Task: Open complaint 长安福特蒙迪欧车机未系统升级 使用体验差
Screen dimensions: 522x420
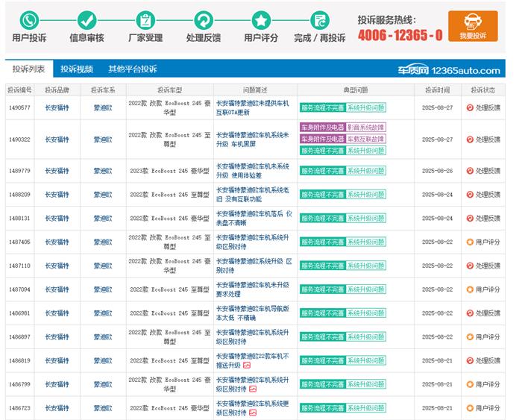Action: tap(252, 171)
